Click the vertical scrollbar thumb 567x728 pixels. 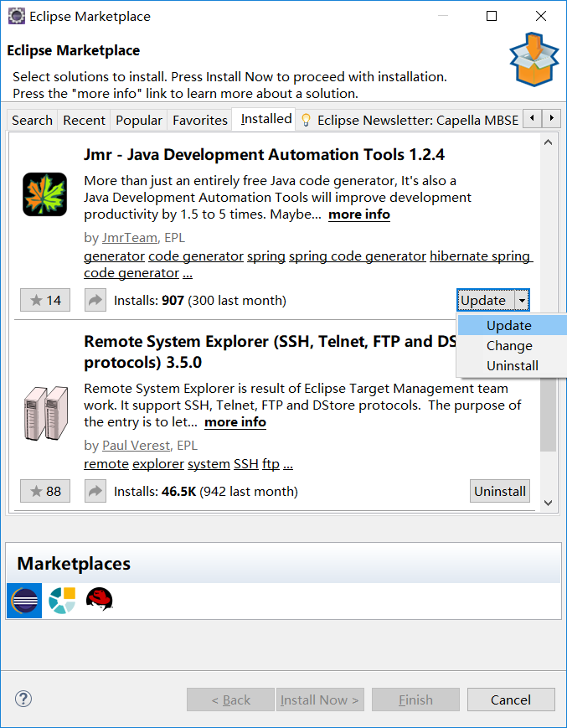click(548, 413)
